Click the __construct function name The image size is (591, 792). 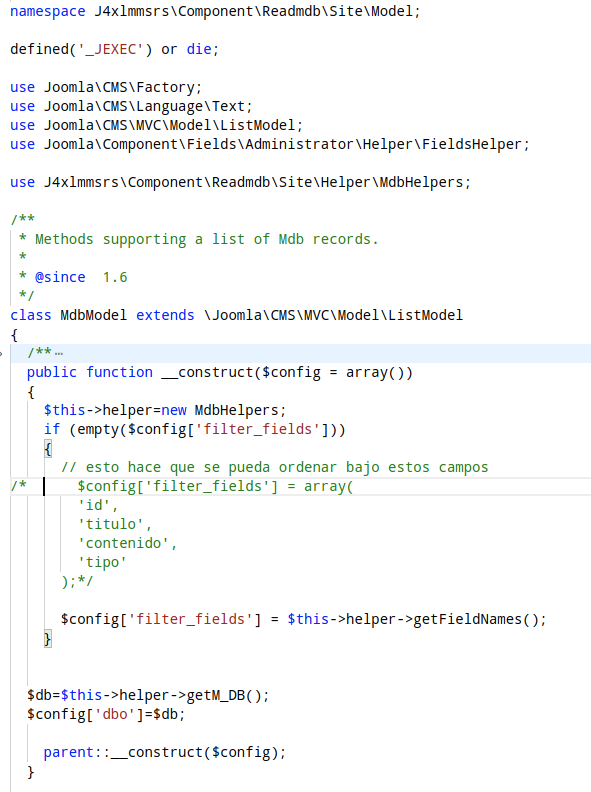[x=208, y=373]
